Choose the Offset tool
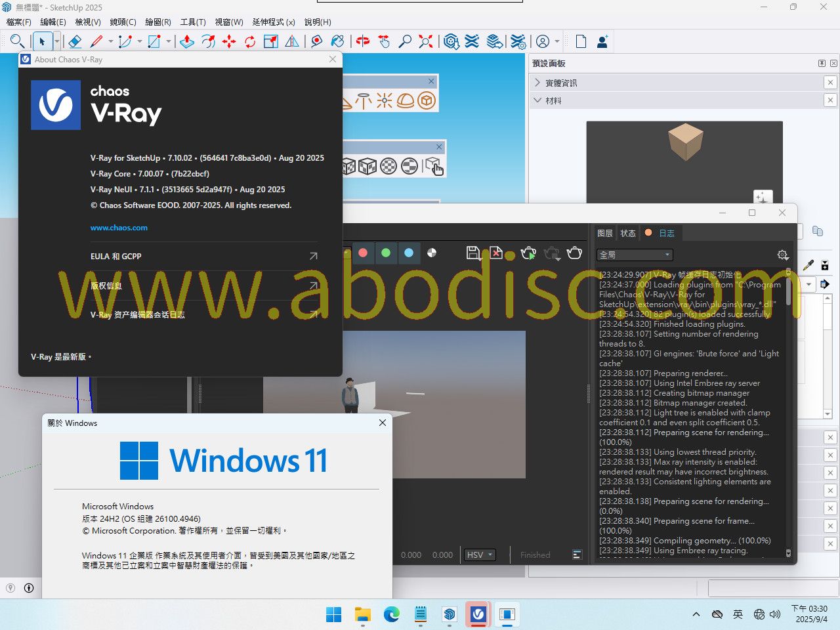The height and width of the screenshot is (630, 840). click(x=208, y=41)
